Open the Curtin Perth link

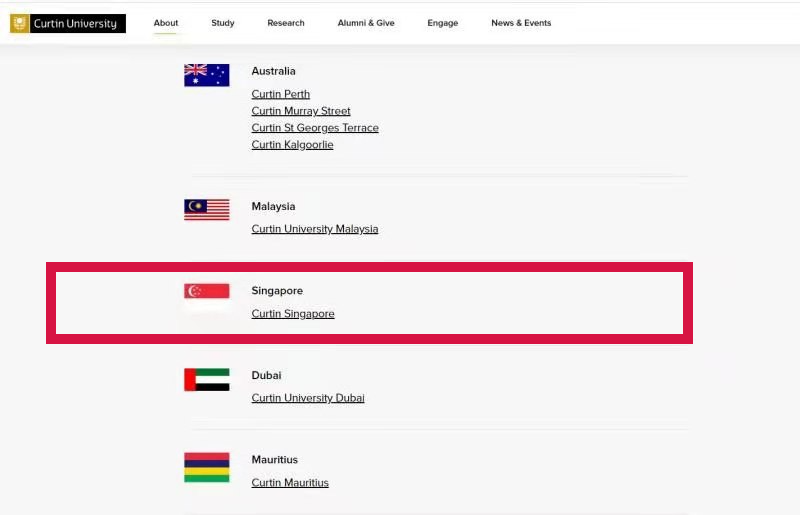pyautogui.click(x=281, y=94)
